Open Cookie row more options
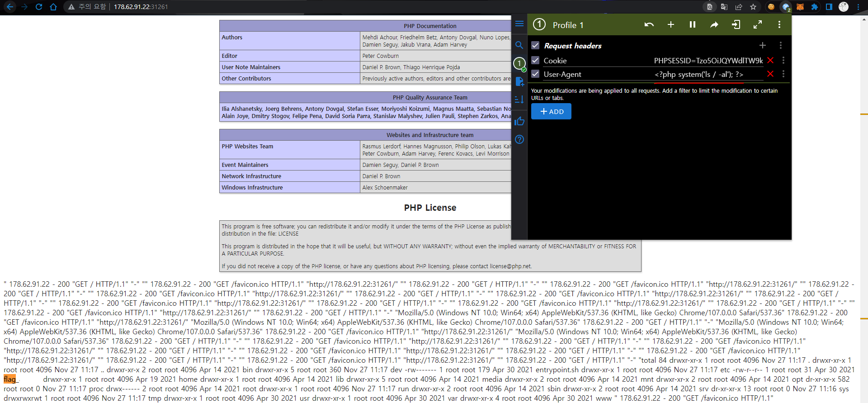 click(783, 60)
